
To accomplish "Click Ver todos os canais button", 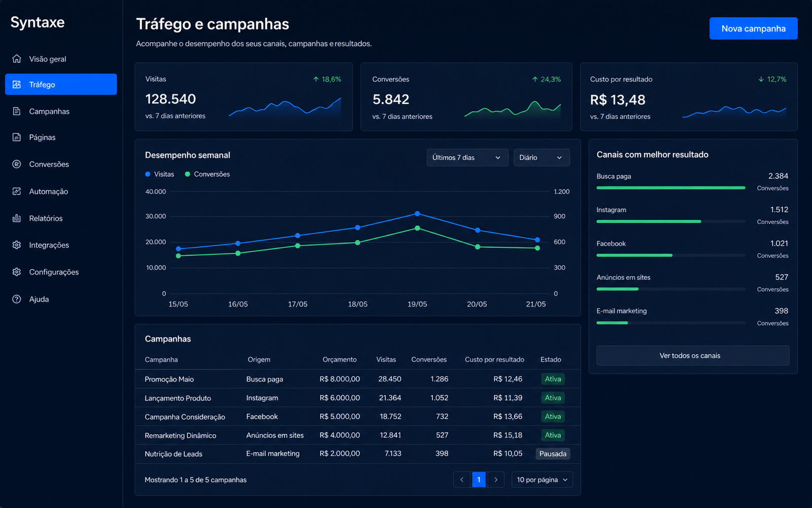I will click(x=693, y=356).
